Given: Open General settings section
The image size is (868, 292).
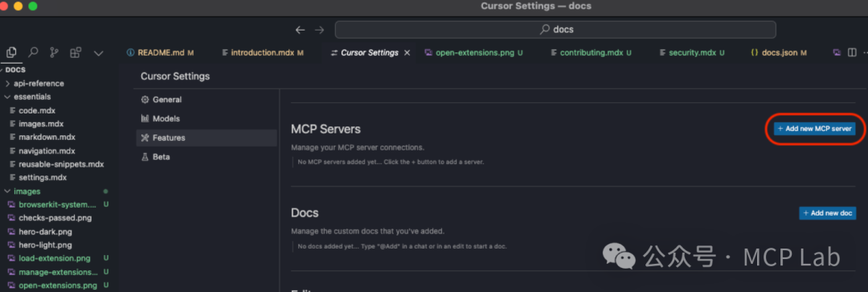Looking at the screenshot, I should (x=206, y=100).
